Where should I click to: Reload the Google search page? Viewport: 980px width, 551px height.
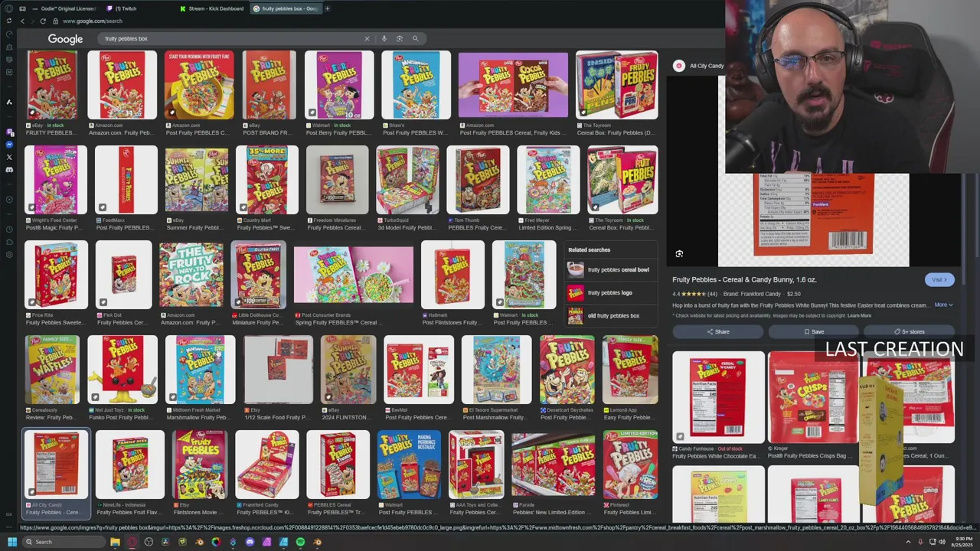43,21
